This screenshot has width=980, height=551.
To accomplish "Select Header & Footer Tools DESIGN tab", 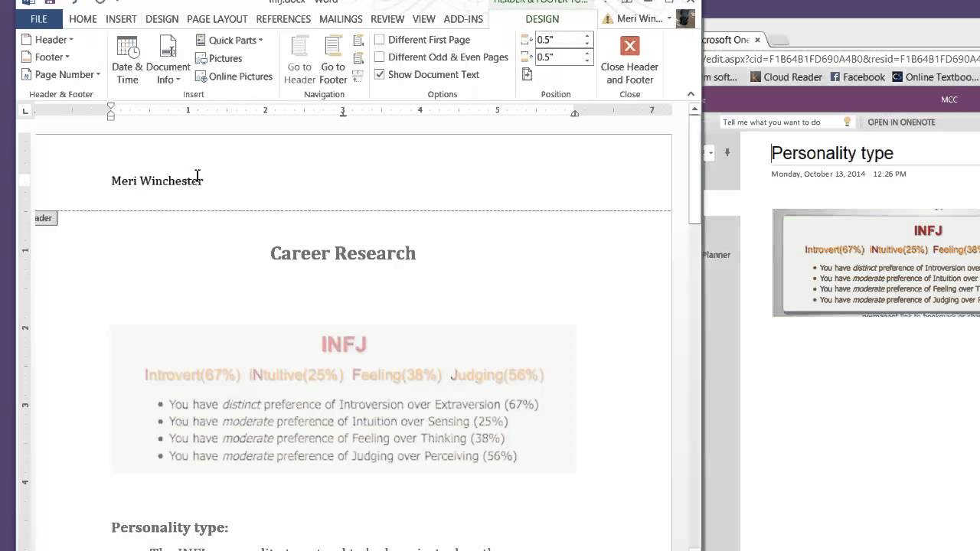I will [542, 19].
